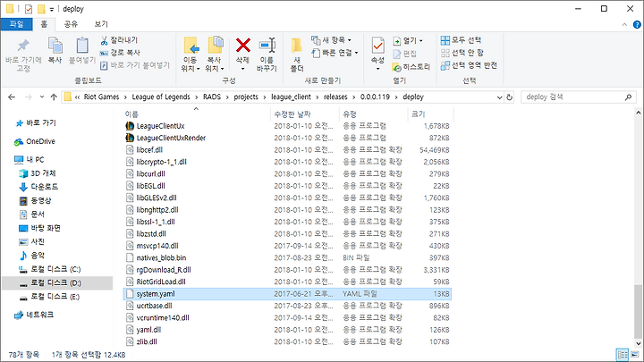
Task: Switch to Home (홈) ribbon tab
Action: click(44, 24)
